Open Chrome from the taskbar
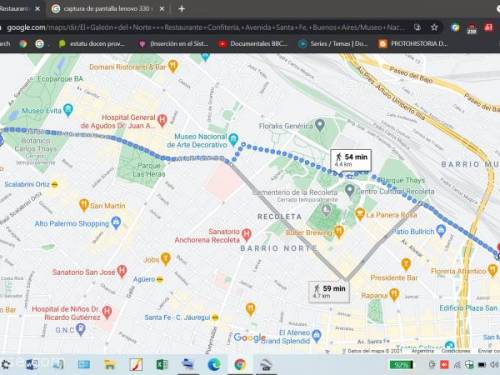 [240, 364]
